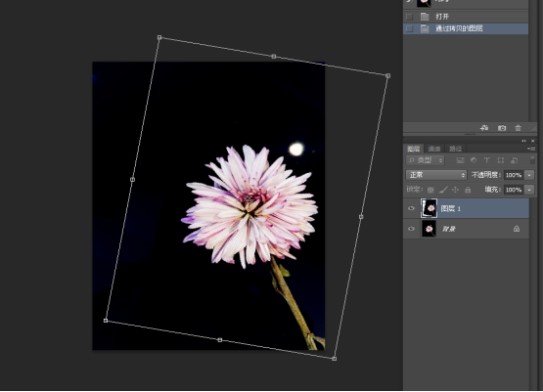Open the 不透明度 opacity slider arrow
The image size is (543, 392).
[529, 175]
